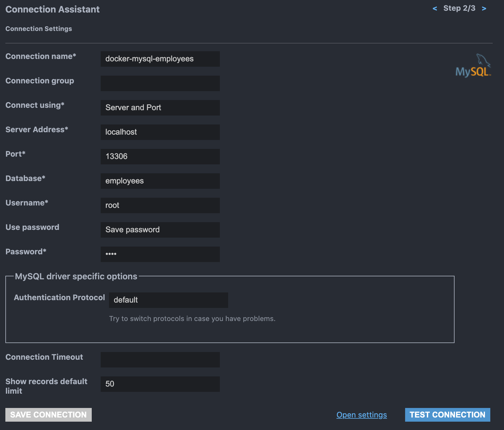The height and width of the screenshot is (430, 504).
Task: Select the Show records default limit field showing 50
Action: coord(160,384)
